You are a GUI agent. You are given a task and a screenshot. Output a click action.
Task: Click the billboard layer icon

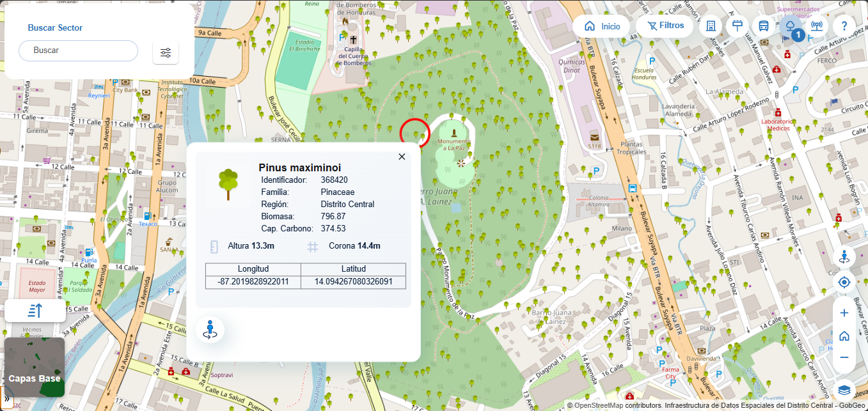[737, 26]
